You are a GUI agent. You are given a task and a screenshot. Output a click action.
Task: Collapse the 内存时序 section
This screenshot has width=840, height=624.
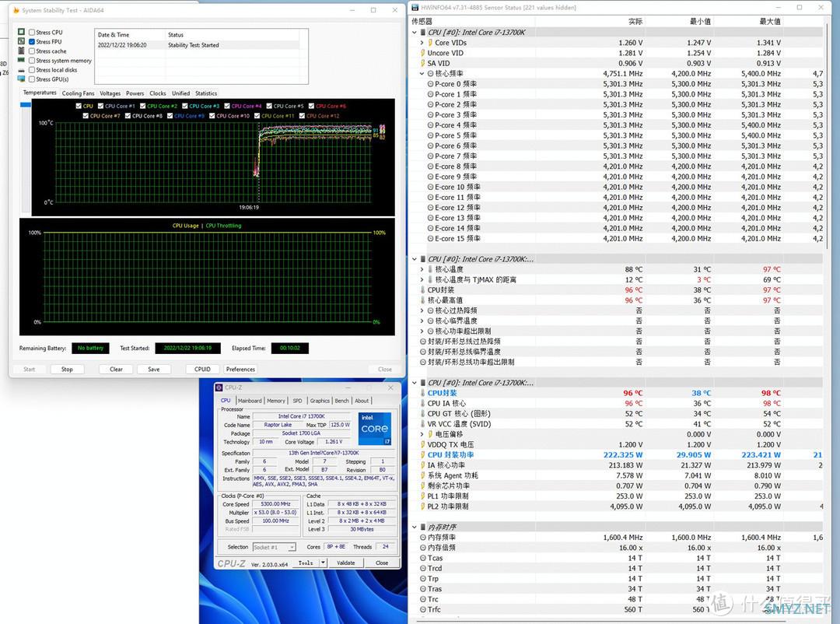415,528
